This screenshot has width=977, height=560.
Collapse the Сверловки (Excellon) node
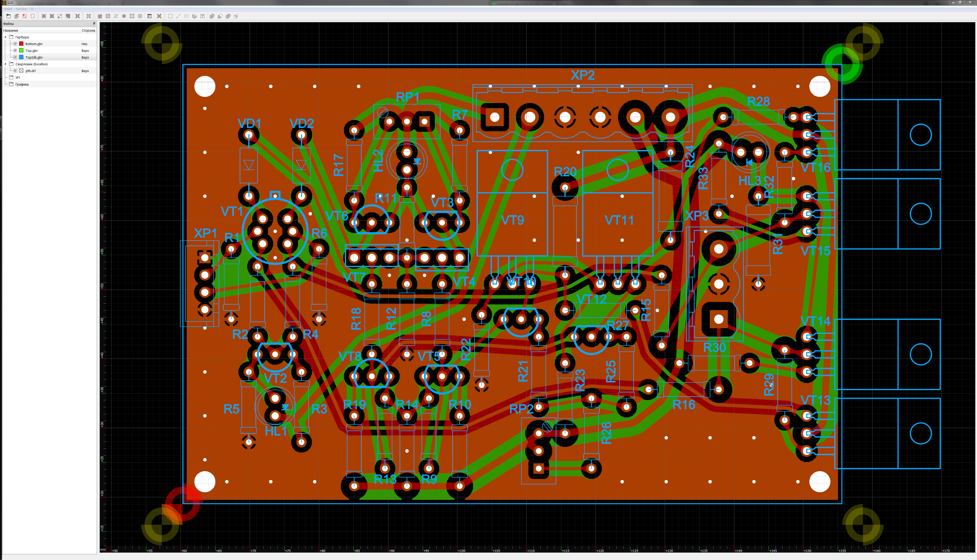[x=5, y=64]
